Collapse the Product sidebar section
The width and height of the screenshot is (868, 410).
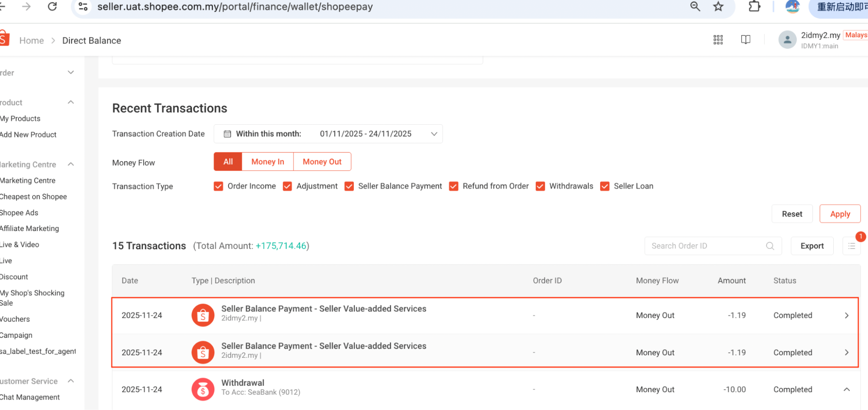tap(71, 102)
